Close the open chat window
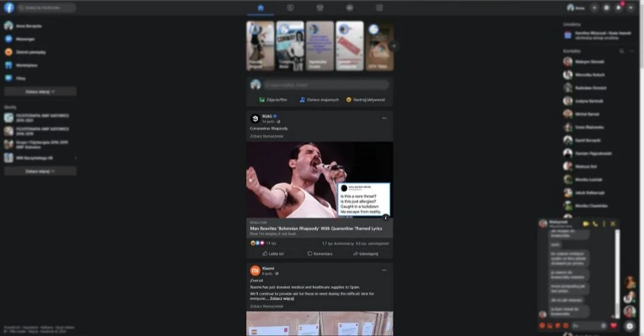 tap(613, 223)
